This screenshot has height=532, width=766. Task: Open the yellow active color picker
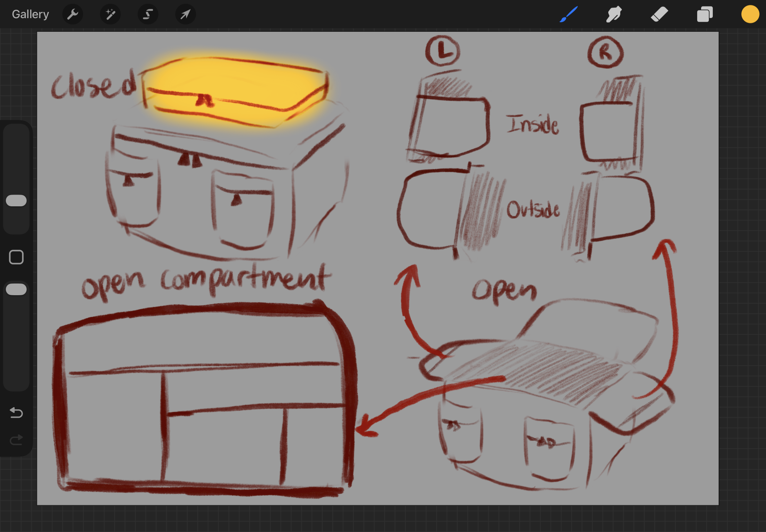(750, 14)
